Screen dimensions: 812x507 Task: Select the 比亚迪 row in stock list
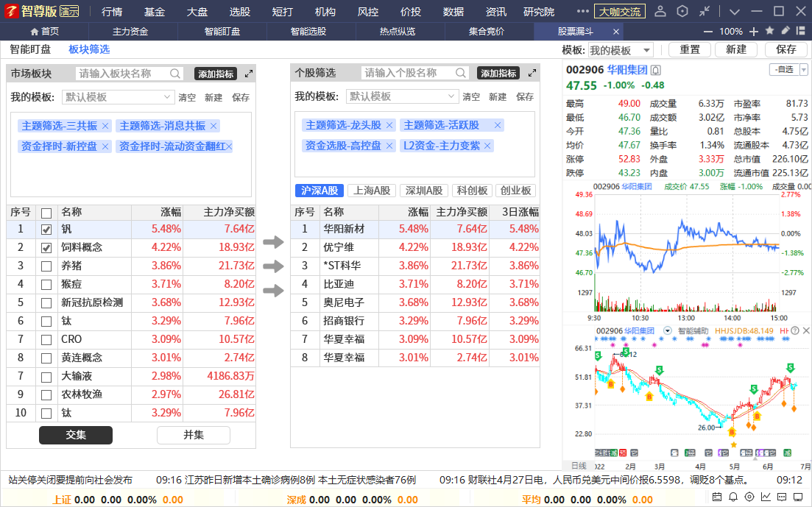(415, 284)
